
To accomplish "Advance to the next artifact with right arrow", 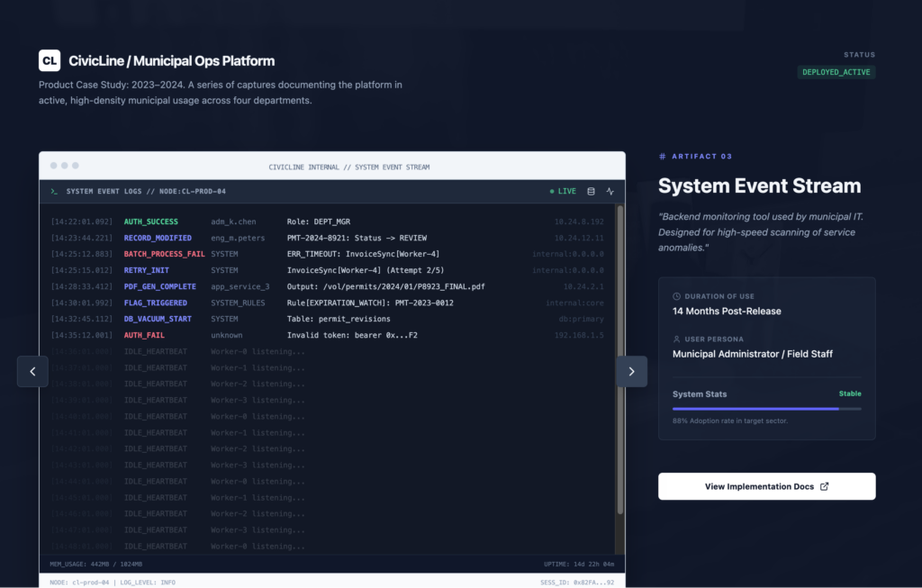I will [x=631, y=371].
